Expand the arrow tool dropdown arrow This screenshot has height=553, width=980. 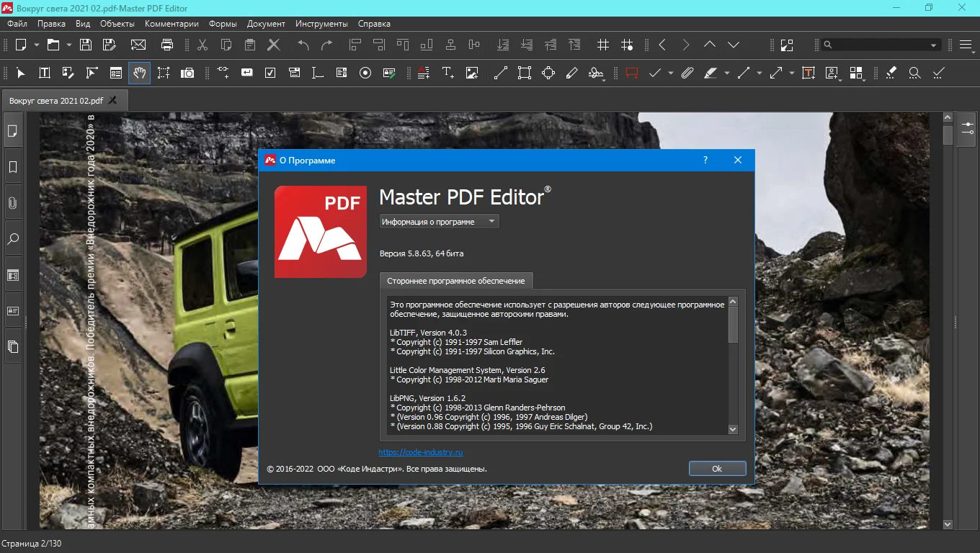792,73
